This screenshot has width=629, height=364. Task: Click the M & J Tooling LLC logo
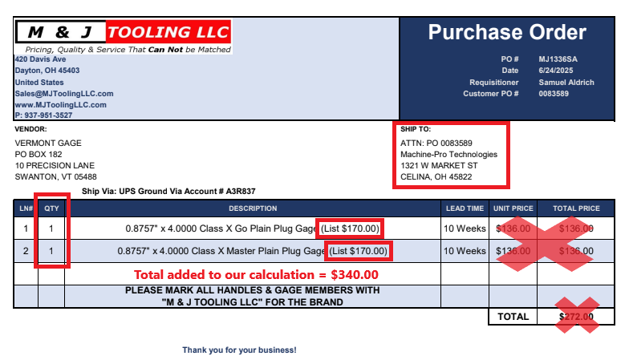click(x=123, y=33)
